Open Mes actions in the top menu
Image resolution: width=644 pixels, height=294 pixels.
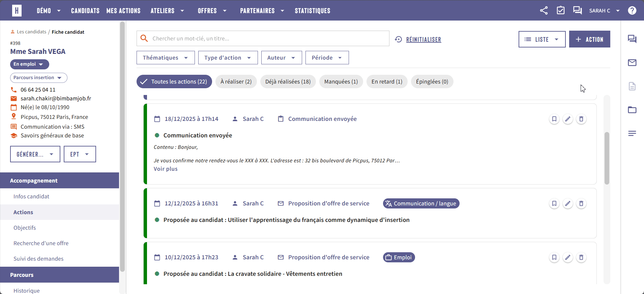[123, 11]
